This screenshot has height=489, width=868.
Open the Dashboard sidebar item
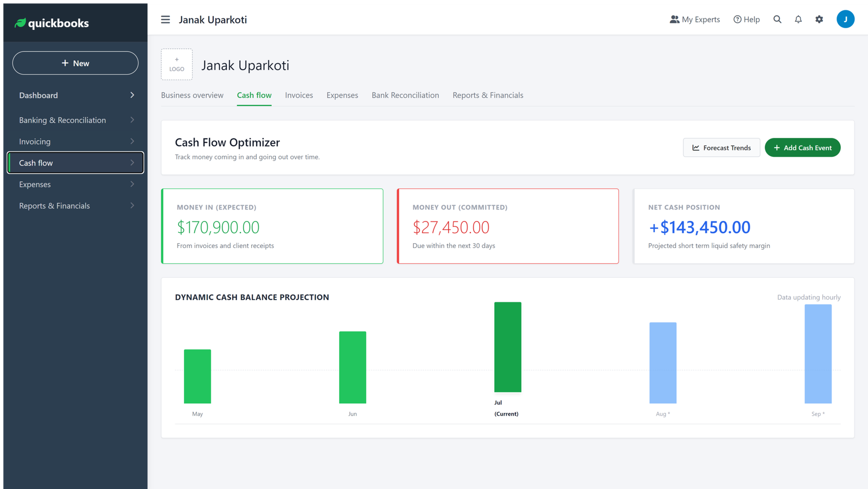[75, 95]
